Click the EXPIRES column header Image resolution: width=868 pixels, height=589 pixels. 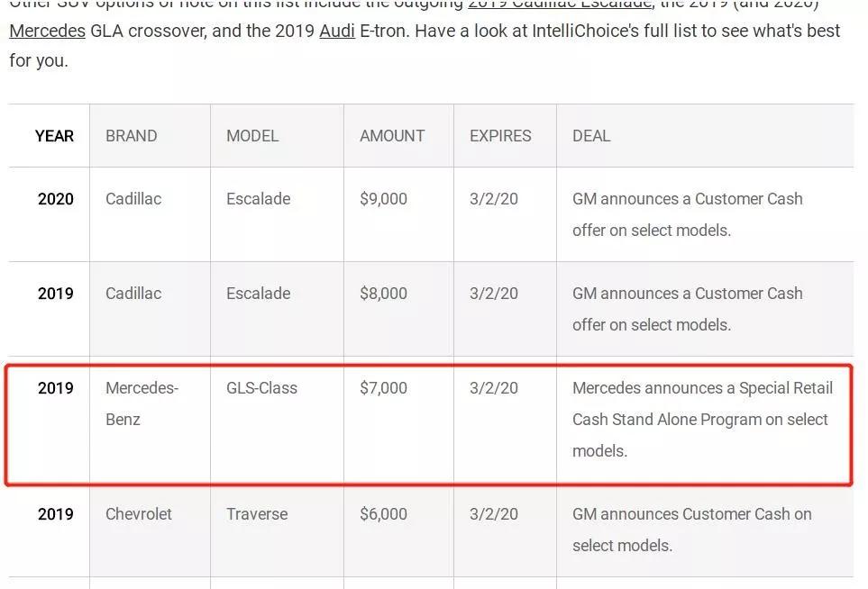pyautogui.click(x=500, y=136)
